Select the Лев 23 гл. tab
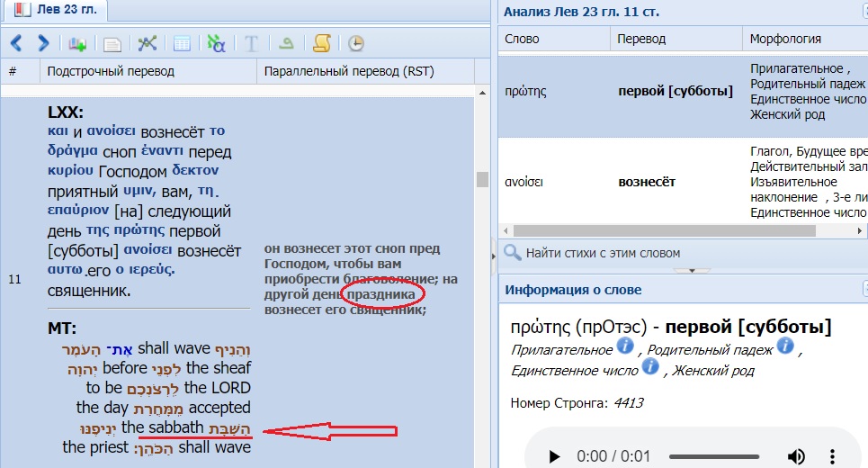Image resolution: width=868 pixels, height=468 pixels. [54, 12]
